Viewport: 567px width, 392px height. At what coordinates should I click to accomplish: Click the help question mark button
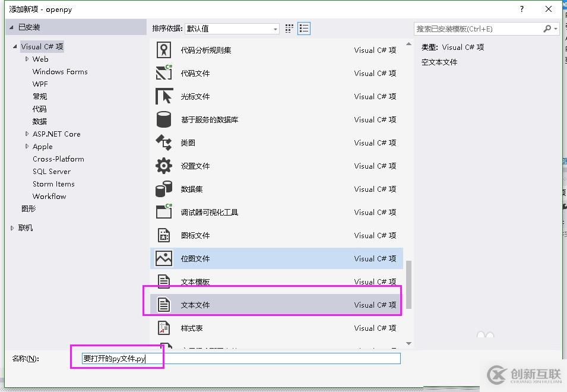(x=521, y=9)
